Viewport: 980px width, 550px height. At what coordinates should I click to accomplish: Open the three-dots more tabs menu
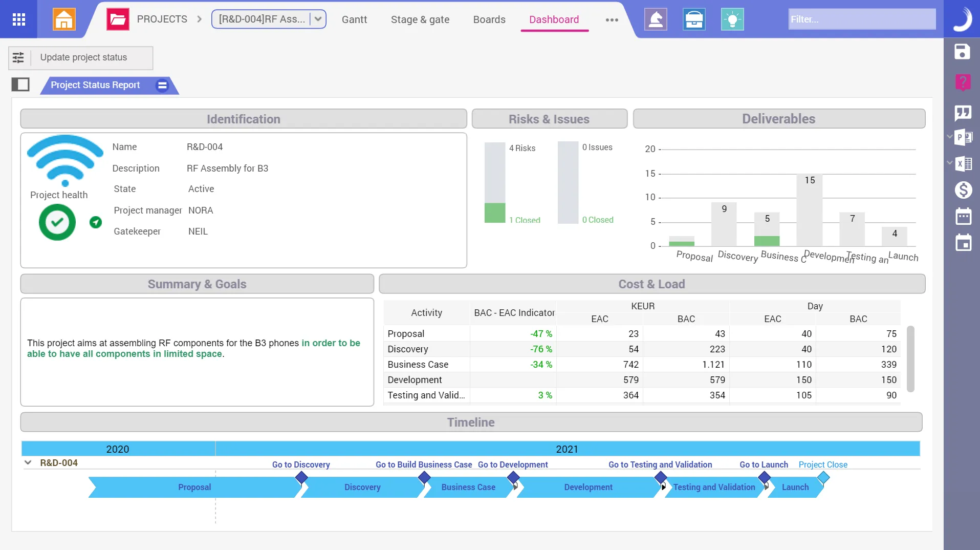click(612, 20)
